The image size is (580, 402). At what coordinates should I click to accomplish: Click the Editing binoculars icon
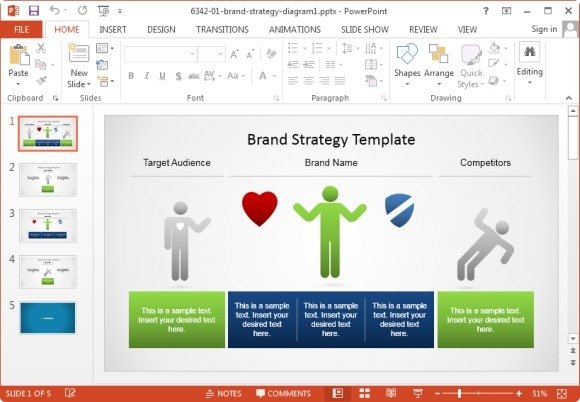click(x=530, y=52)
